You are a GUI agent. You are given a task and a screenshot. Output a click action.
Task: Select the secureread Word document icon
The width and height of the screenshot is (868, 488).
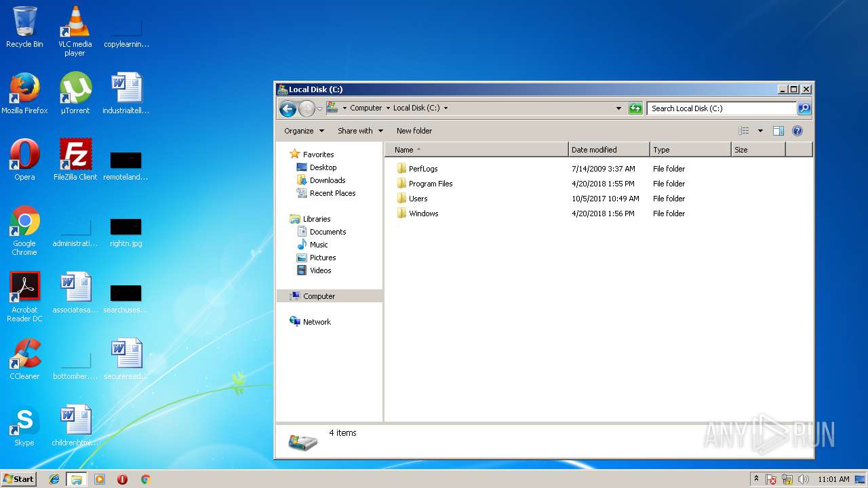(x=126, y=359)
